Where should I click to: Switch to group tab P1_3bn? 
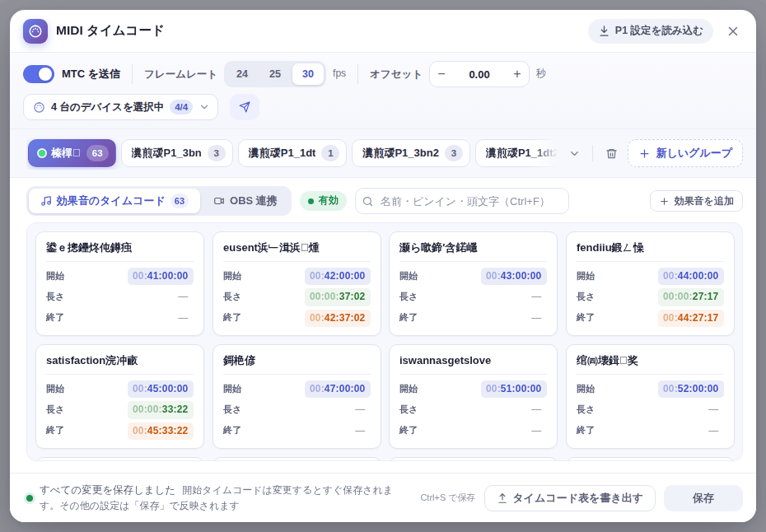(177, 153)
